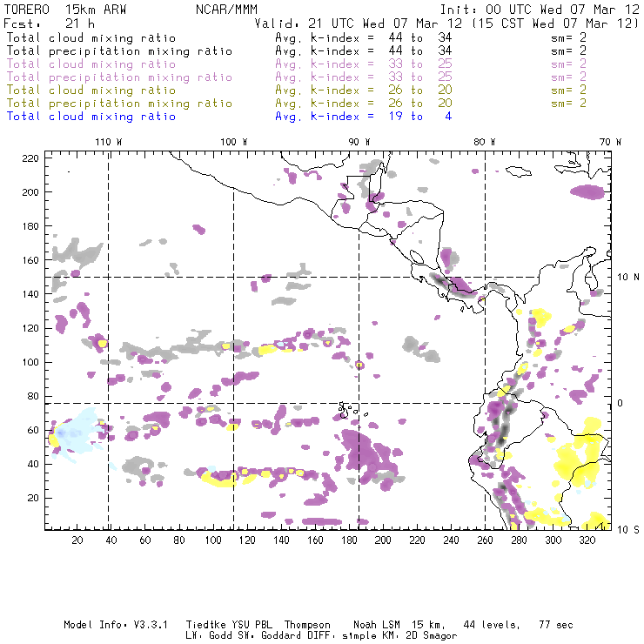The image size is (644, 644).
Task: Click the y-axis tick label '180'
Action: tap(30, 226)
